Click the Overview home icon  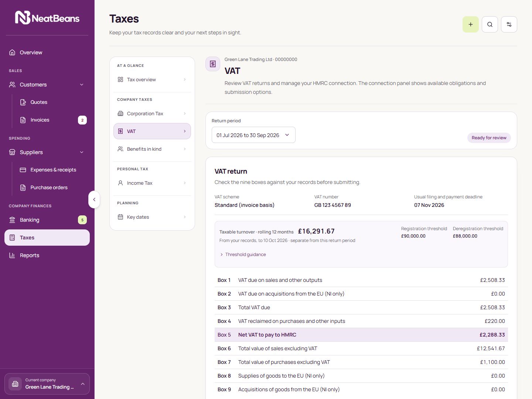point(12,52)
